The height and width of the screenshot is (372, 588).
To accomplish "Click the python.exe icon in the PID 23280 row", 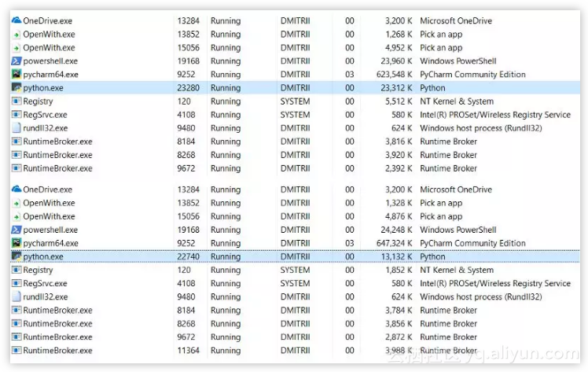I will pos(17,88).
